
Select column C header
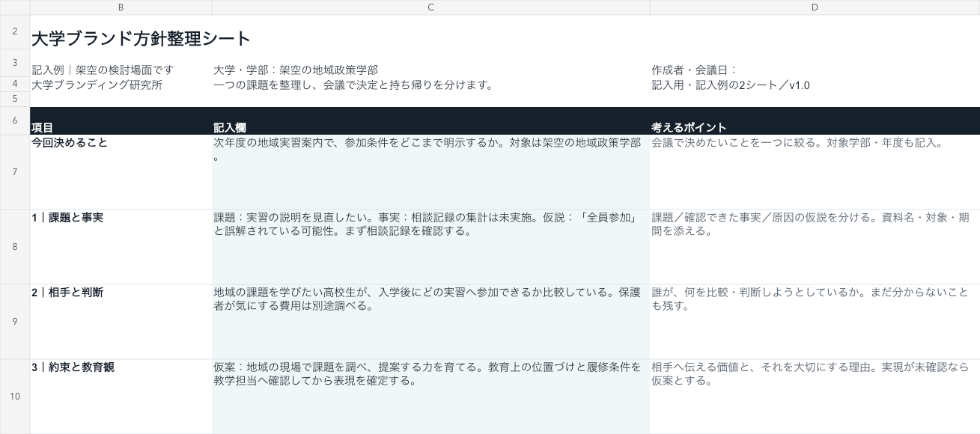[x=430, y=7]
